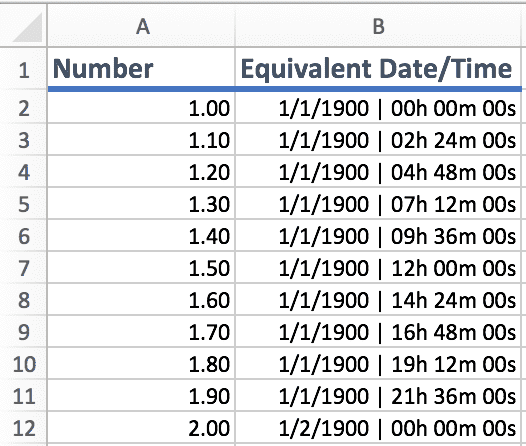The height and width of the screenshot is (446, 526).
Task: Click cell '1/1/1900 | 00h 00m 00s'
Action: (378, 108)
